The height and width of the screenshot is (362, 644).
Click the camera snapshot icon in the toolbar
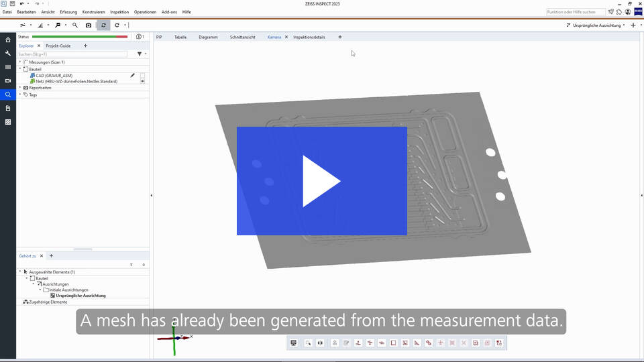[89, 25]
